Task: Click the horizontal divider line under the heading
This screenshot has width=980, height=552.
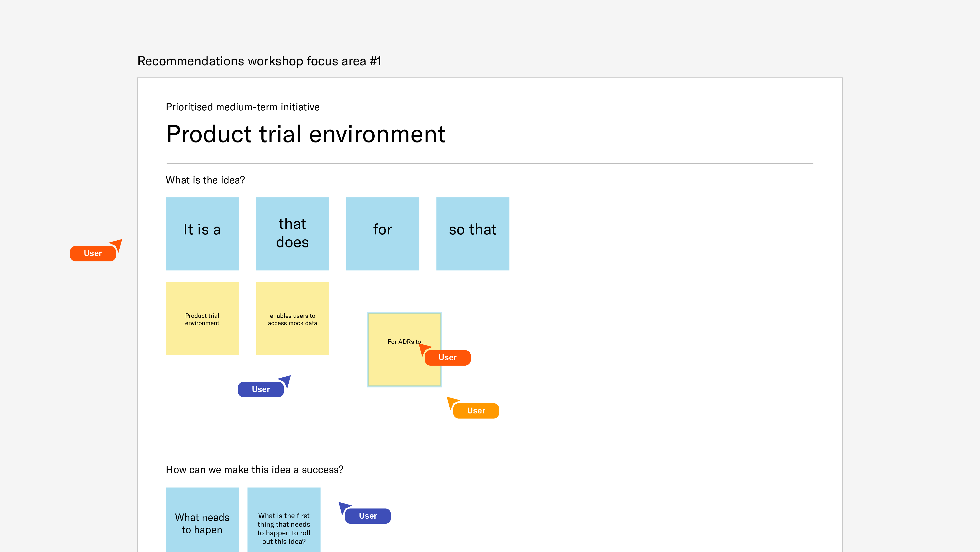Action: tap(490, 164)
